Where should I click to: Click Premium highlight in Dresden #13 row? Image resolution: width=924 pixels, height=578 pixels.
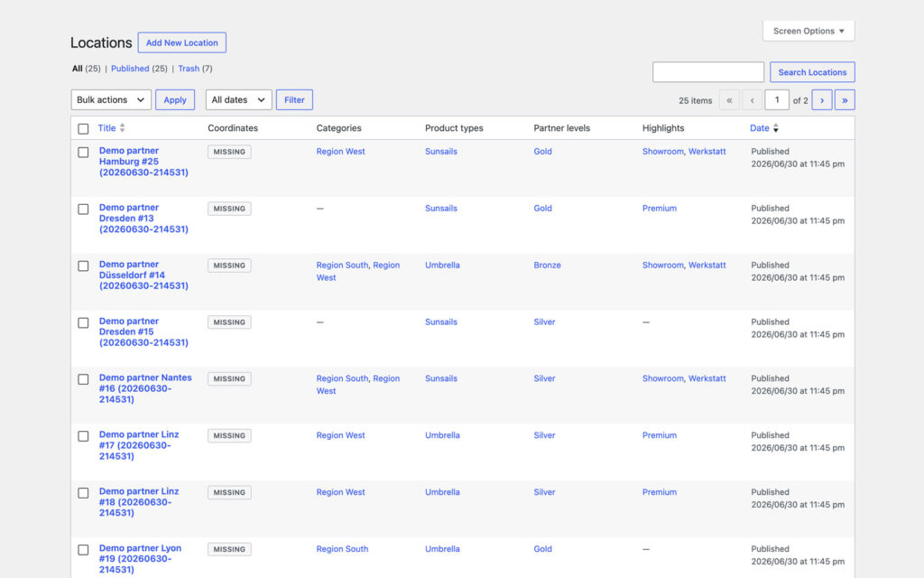pyautogui.click(x=660, y=209)
